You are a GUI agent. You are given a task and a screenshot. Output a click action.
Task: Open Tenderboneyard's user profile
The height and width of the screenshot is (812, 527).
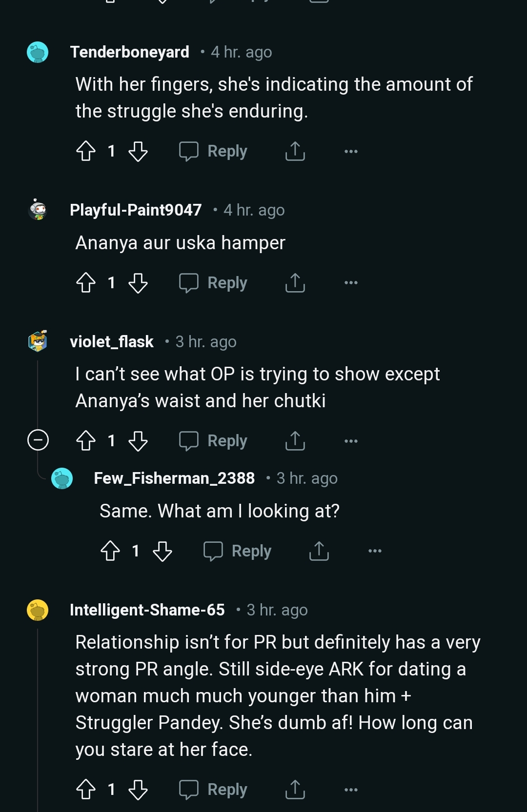(x=129, y=52)
